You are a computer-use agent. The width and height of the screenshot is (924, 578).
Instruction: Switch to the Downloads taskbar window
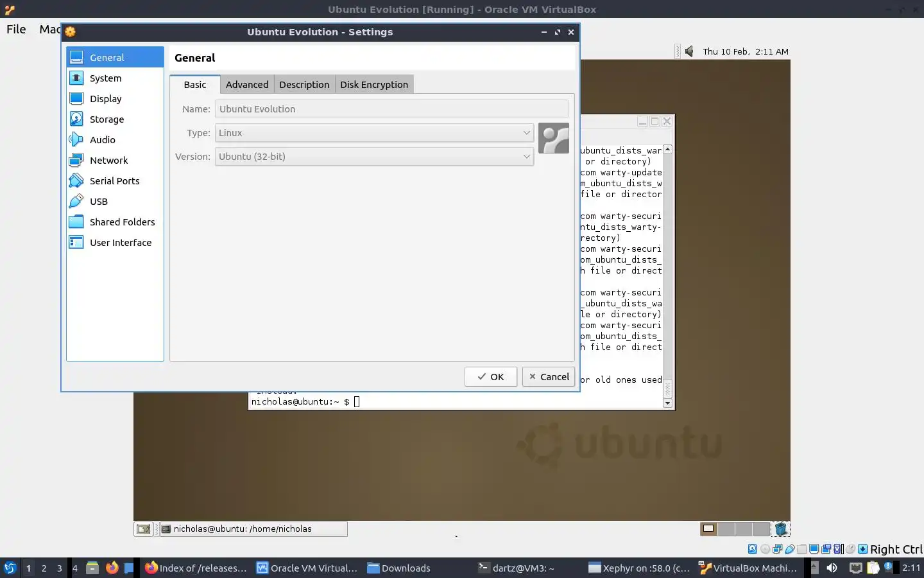pyautogui.click(x=418, y=568)
